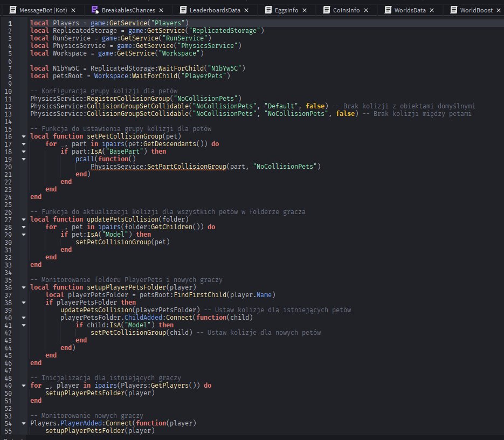504x440 pixels.
Task: Click line number 1 in the gutter
Action: point(10,23)
